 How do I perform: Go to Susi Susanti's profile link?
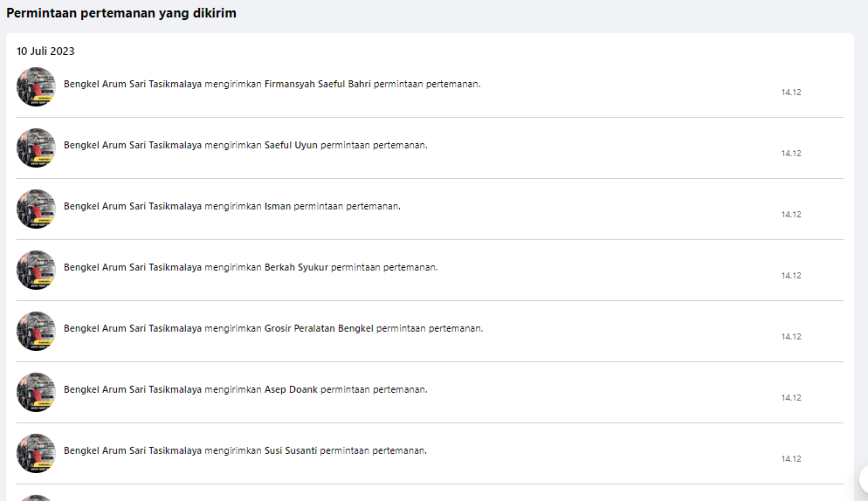point(291,450)
